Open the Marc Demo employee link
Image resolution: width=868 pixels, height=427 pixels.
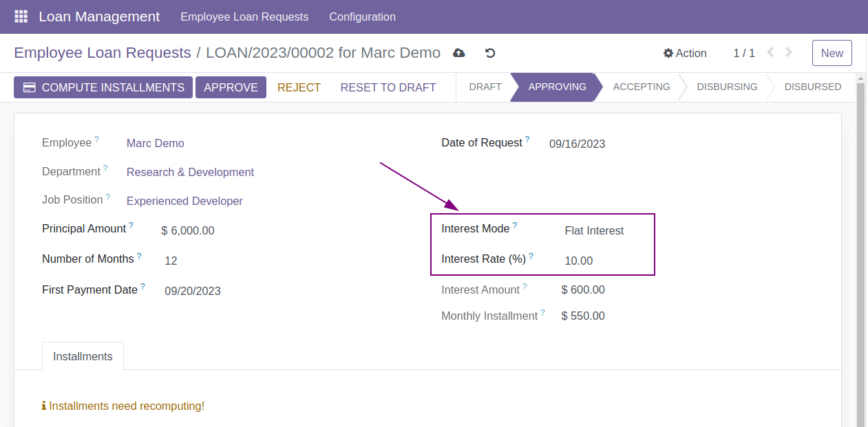click(x=155, y=143)
